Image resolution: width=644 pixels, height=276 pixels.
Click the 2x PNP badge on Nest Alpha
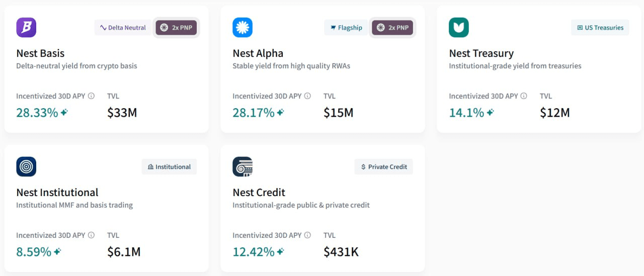coord(392,28)
